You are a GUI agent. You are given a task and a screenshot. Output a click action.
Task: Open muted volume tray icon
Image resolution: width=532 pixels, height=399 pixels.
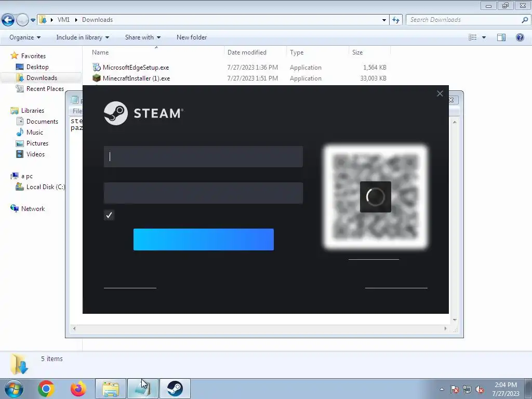pos(480,389)
